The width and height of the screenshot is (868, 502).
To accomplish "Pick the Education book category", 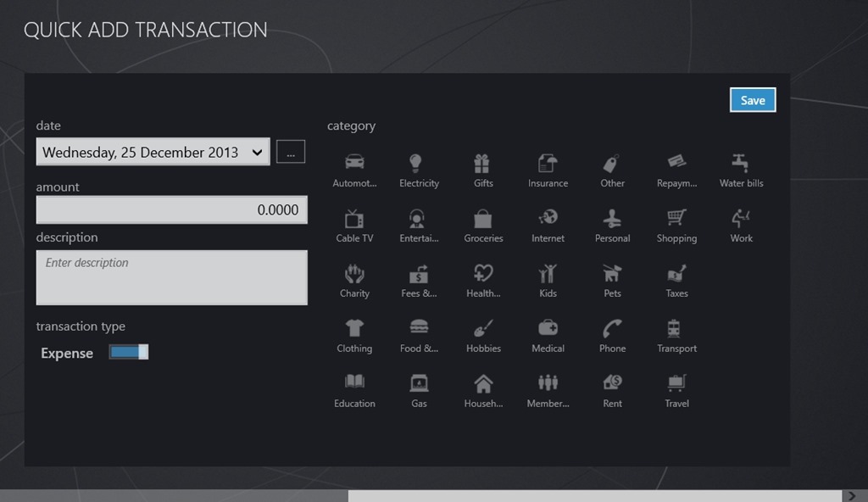I will (354, 382).
